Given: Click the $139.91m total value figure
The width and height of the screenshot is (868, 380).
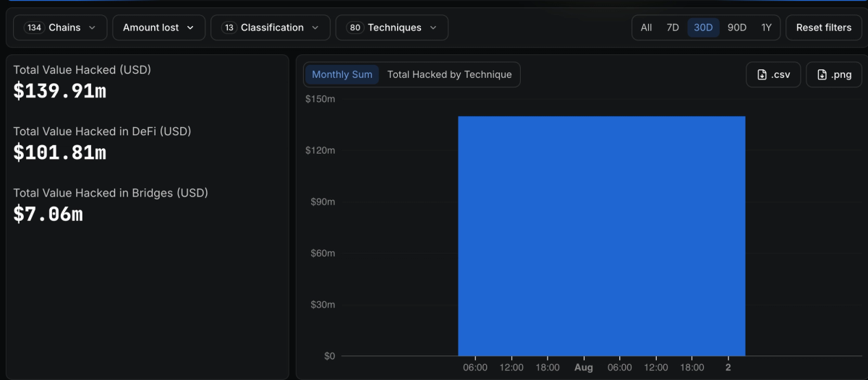Looking at the screenshot, I should (x=60, y=91).
